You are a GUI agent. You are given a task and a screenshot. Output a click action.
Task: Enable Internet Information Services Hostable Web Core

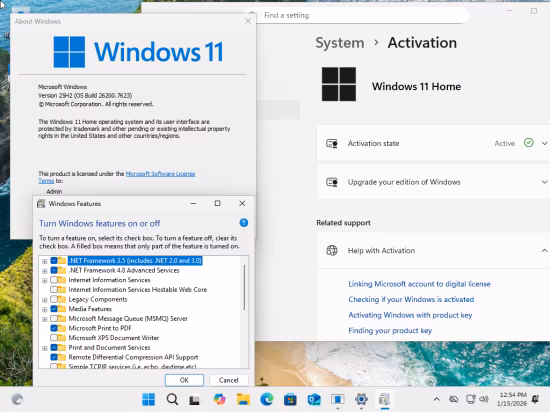click(x=54, y=290)
